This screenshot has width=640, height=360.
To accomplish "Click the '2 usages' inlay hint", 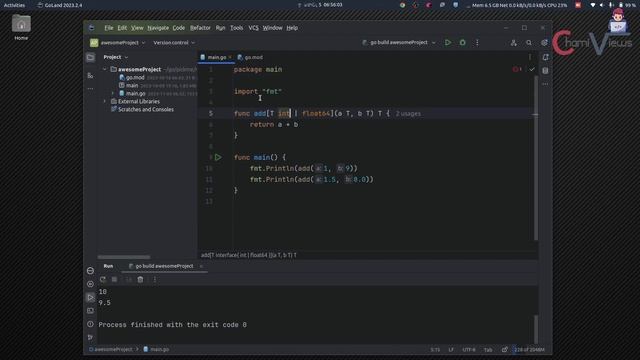I will 408,113.
